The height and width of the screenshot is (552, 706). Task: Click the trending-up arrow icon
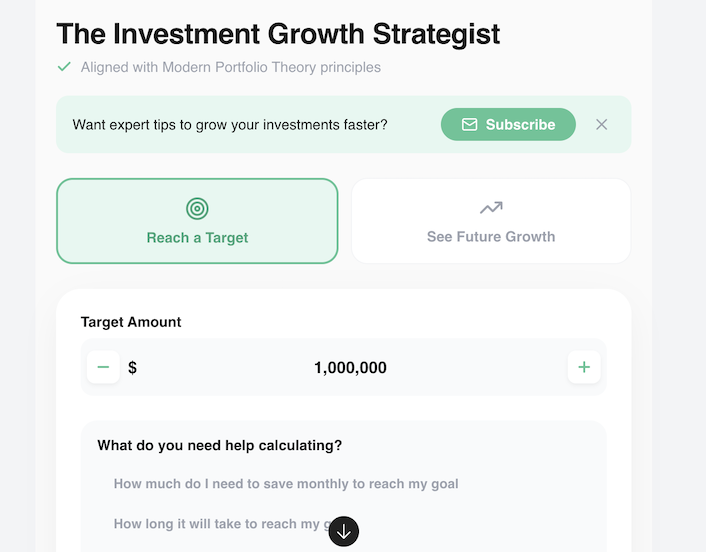click(491, 208)
